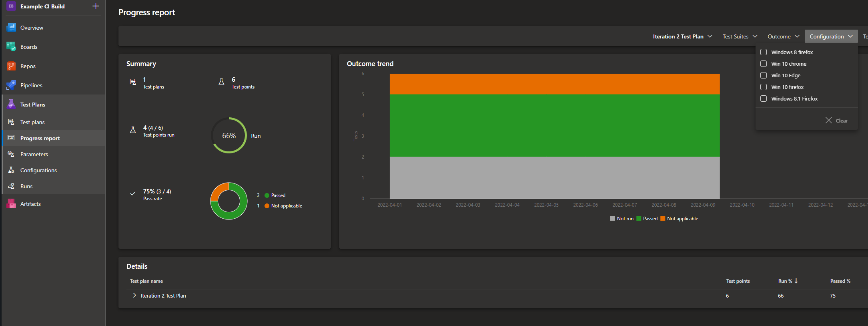Click the Progress report chart icon in sidebar

click(11, 138)
